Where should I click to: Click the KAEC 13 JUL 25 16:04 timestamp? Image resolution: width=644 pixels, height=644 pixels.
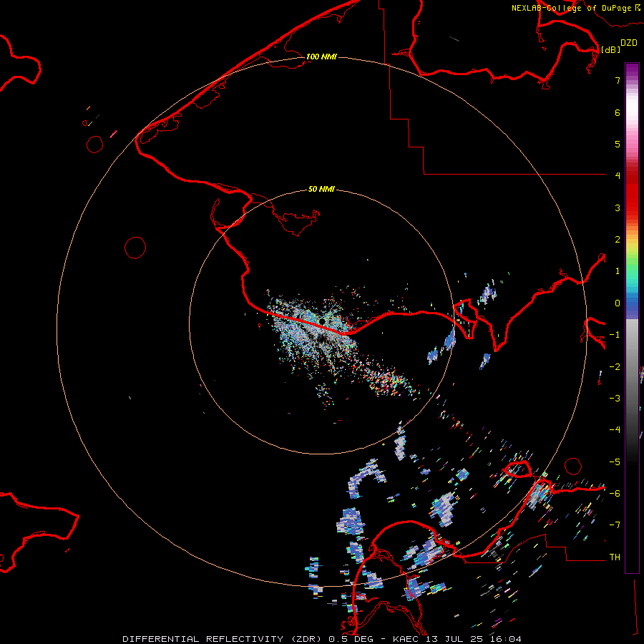(x=457, y=639)
